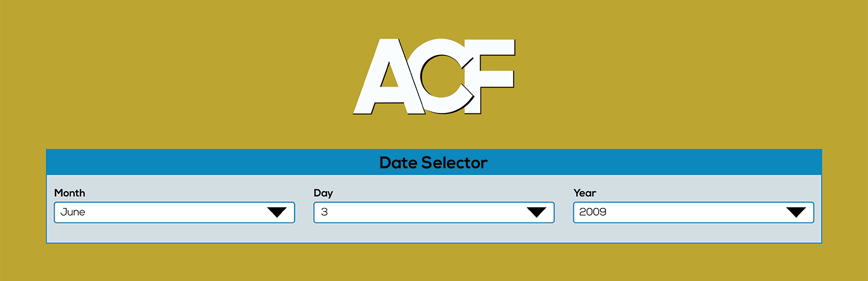The width and height of the screenshot is (868, 281).
Task: Click the Month field label
Action: (70, 193)
